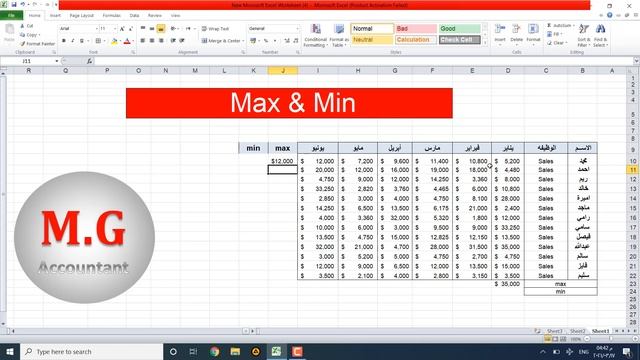640x360 pixels.
Task: Expand the Fill dropdown in Editing group
Action: (562, 34)
